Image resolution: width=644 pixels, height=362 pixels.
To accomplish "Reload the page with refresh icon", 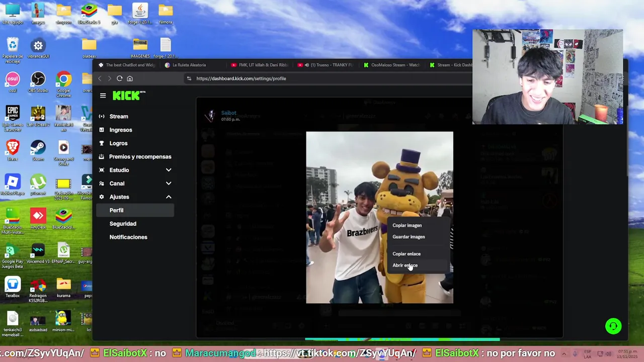I will click(x=119, y=78).
